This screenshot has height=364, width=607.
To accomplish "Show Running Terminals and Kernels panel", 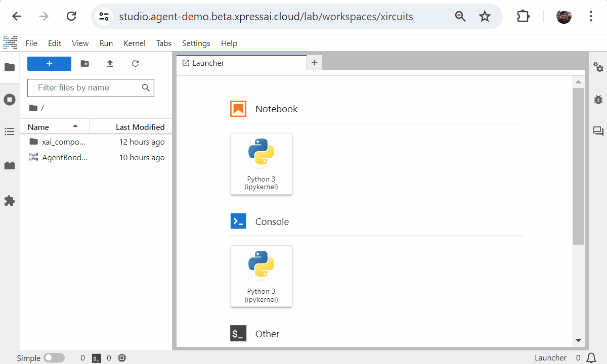I will (10, 100).
